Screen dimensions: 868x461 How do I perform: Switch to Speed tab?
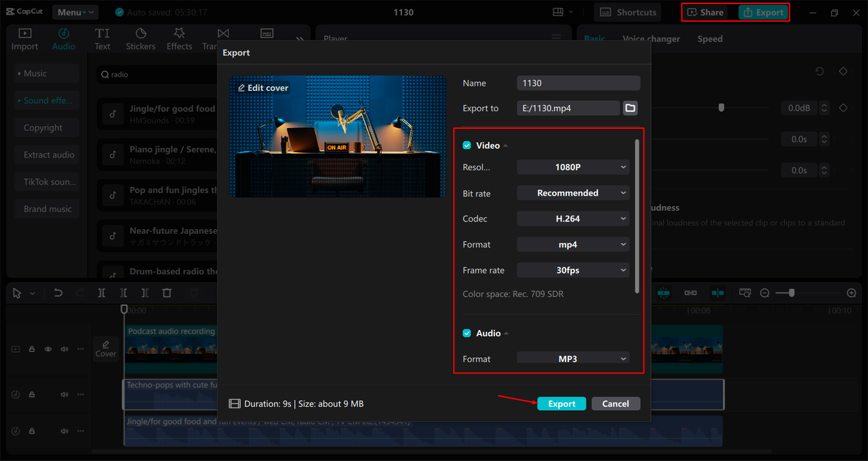coord(710,39)
